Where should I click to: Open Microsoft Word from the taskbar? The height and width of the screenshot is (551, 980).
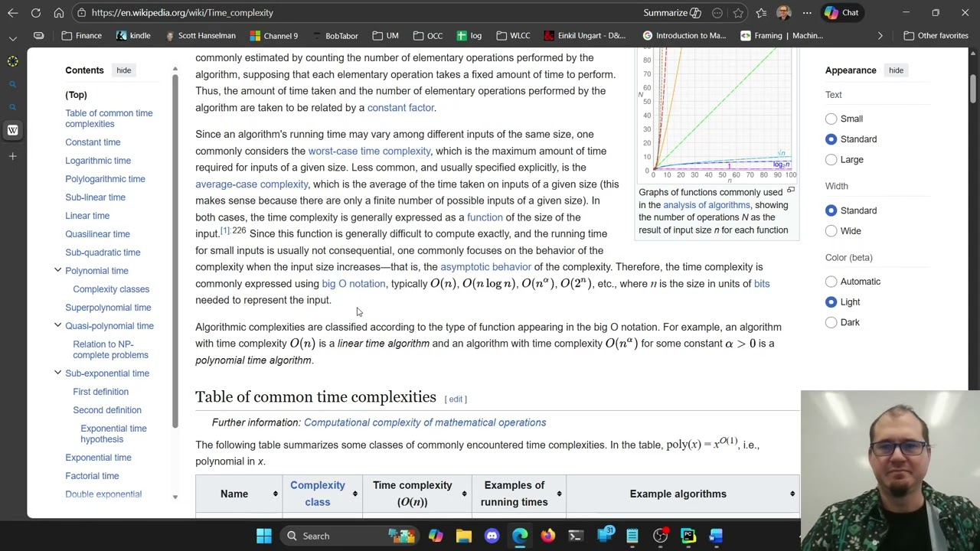(x=716, y=536)
